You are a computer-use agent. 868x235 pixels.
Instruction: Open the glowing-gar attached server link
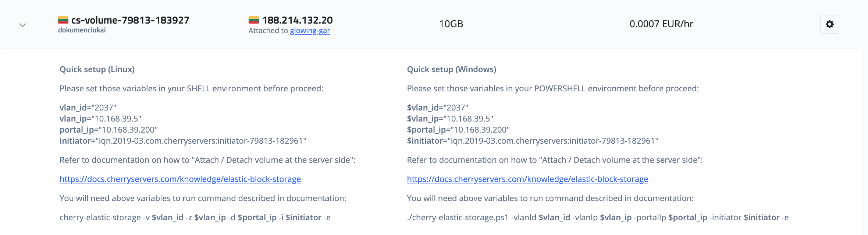(310, 31)
